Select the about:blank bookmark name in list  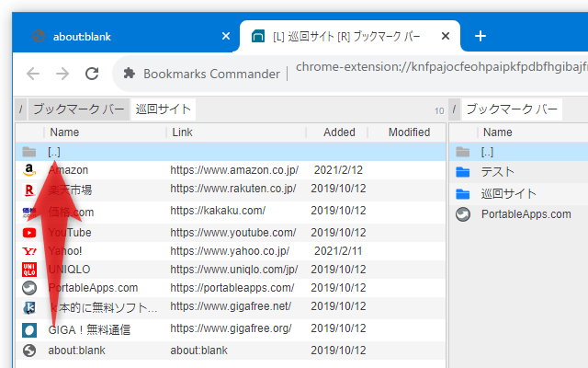pos(76,351)
